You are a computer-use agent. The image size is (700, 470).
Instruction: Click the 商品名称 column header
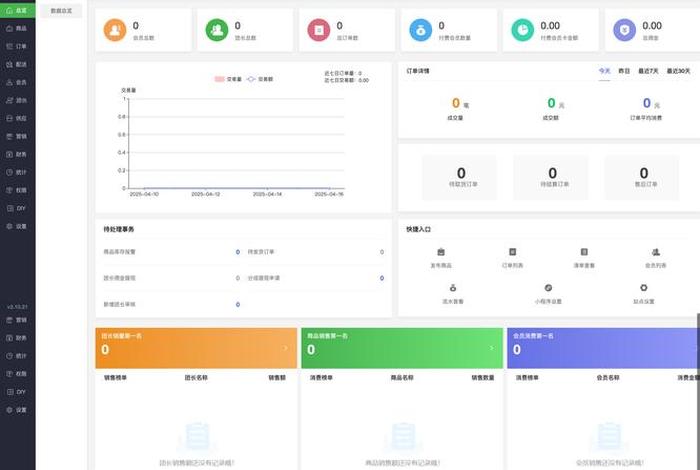[402, 378]
